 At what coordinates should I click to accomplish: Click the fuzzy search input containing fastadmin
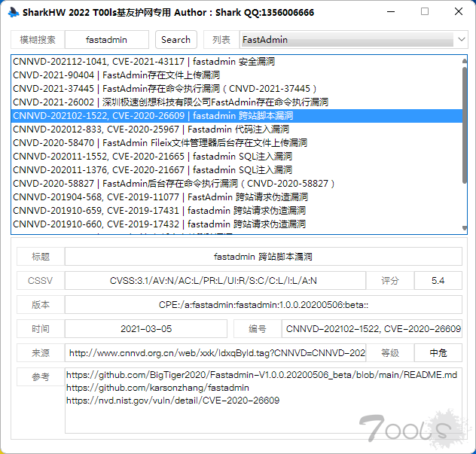[x=106, y=40]
